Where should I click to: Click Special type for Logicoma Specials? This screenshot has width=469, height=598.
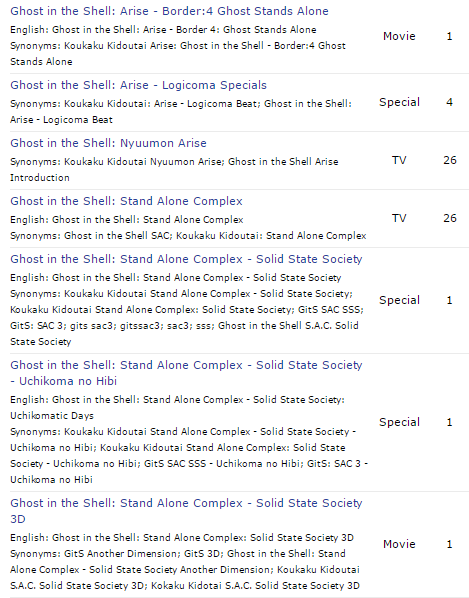[x=399, y=102]
